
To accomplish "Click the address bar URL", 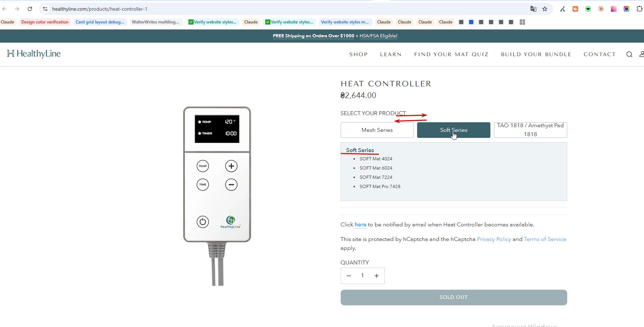I will (x=100, y=9).
